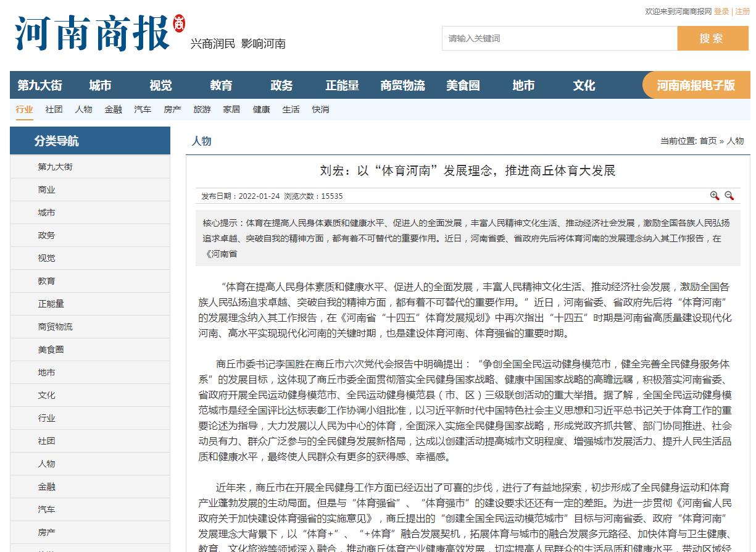
Task: Click the 核心提示 summary box
Action: [468, 238]
